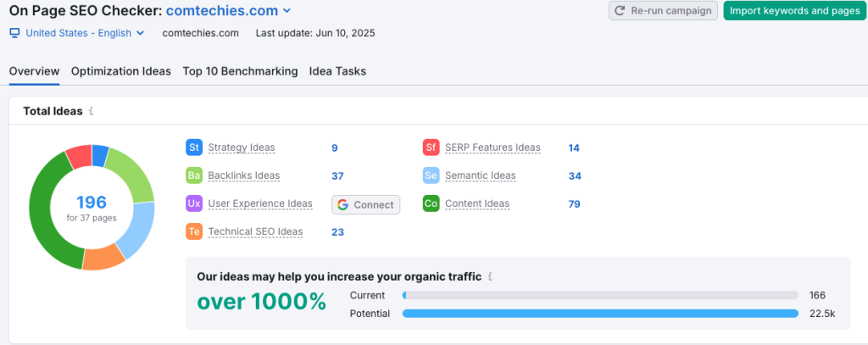Click the Current traffic progress bar
The width and height of the screenshot is (868, 345).
[600, 295]
